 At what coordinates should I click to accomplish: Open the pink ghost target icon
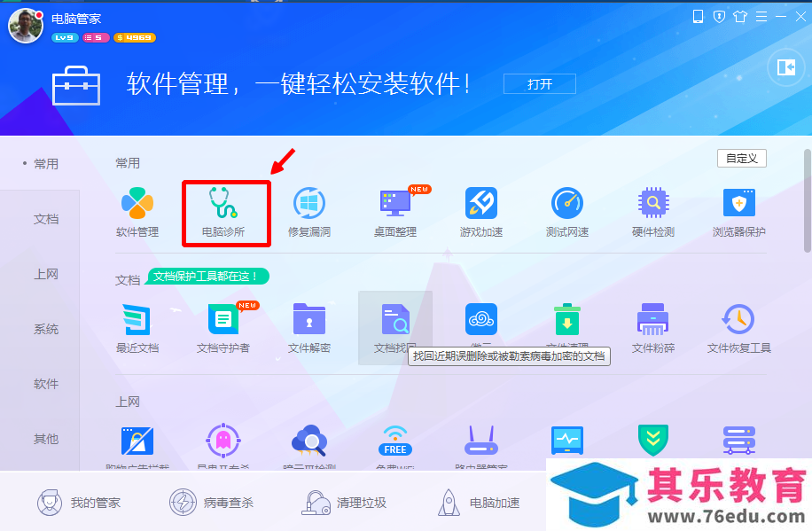tap(223, 441)
